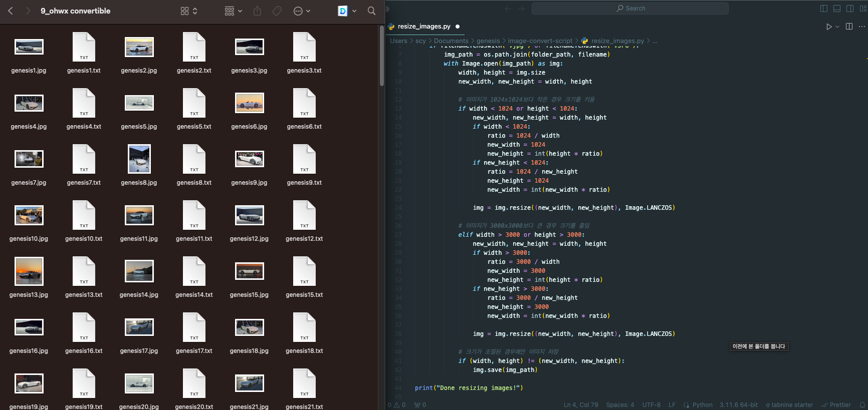Open editor More Actions ellipsis
The height and width of the screenshot is (410, 868).
862,27
